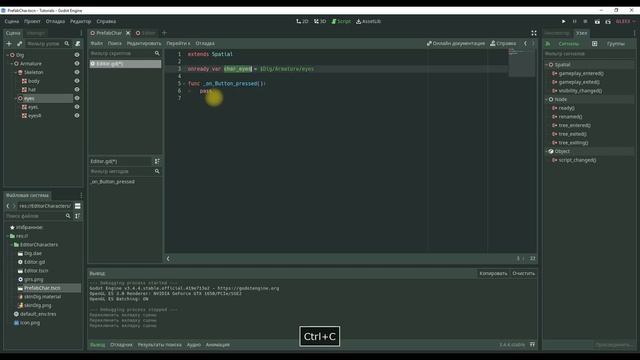The height and width of the screenshot is (360, 640).
Task: Toggle visibility of Skeleton node
Action: (77, 72)
